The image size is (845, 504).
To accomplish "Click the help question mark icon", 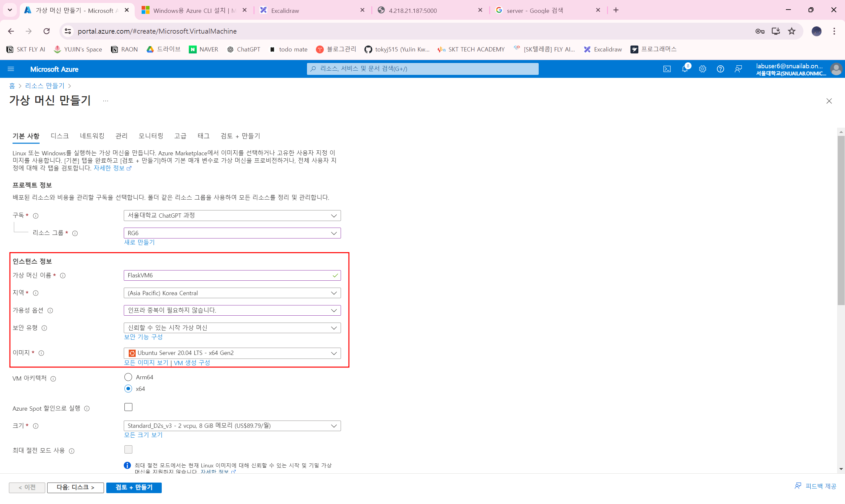I will pyautogui.click(x=720, y=69).
